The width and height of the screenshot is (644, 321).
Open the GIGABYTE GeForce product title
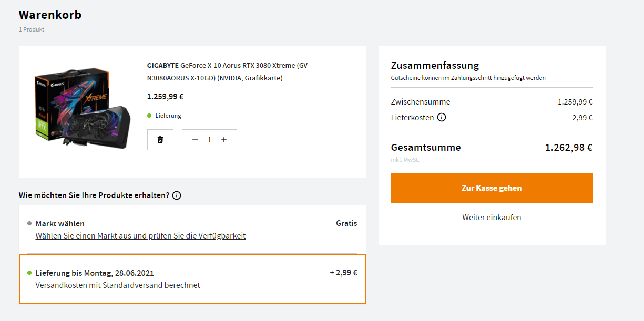click(228, 72)
